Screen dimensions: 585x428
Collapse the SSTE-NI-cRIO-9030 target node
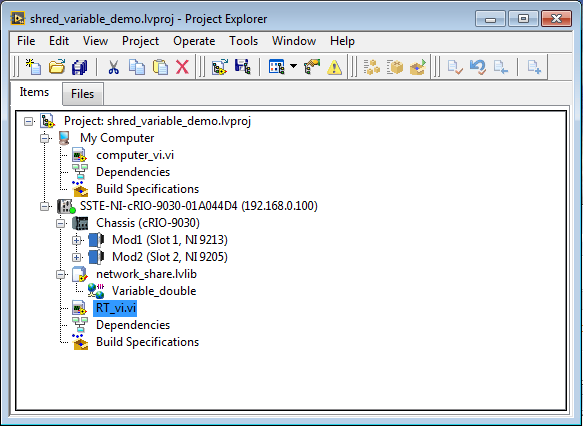pos(44,206)
